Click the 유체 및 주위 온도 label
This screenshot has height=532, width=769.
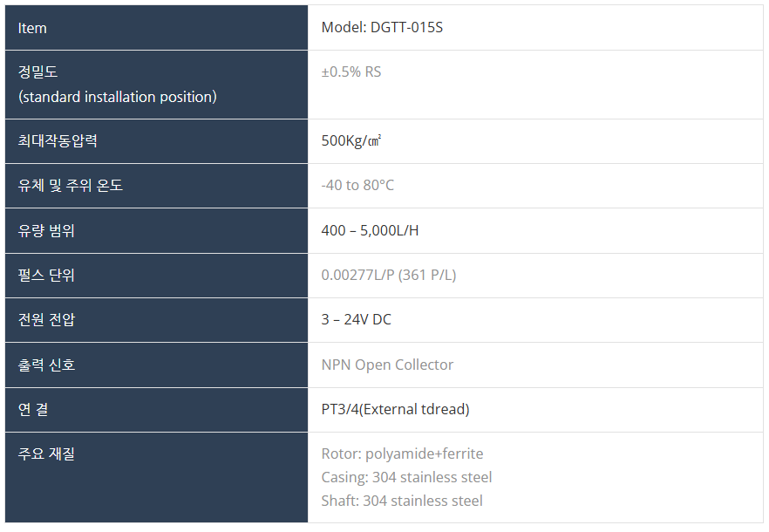[x=70, y=186]
